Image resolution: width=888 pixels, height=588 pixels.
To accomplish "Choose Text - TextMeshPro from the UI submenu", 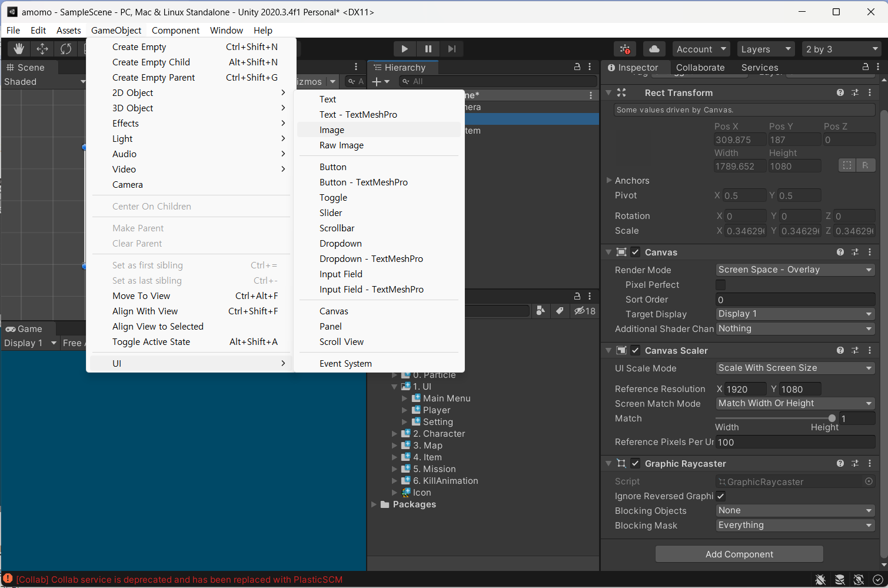I will [379, 114].
